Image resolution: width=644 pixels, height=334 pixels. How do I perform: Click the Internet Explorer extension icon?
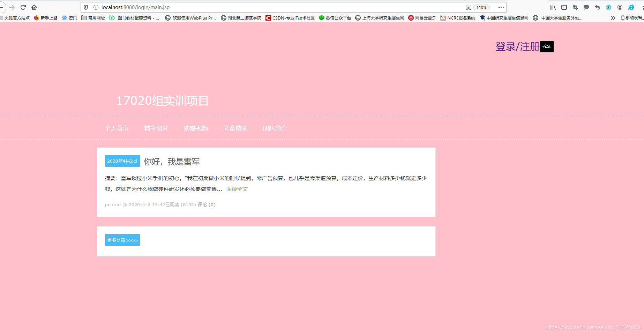631,7
